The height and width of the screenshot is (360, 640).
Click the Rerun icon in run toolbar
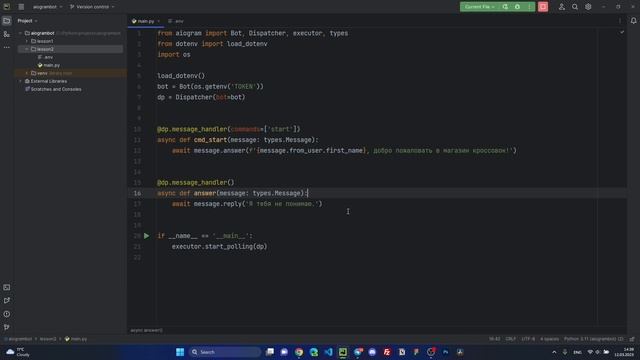pyautogui.click(x=505, y=7)
